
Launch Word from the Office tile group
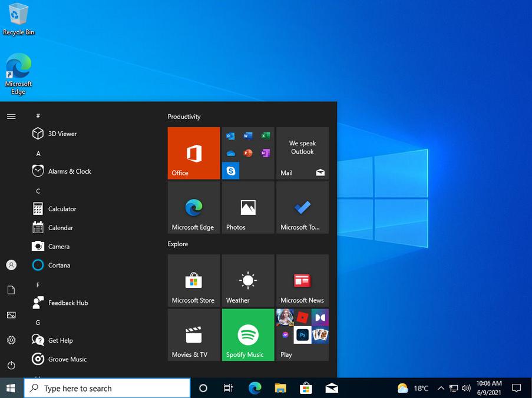(x=248, y=137)
